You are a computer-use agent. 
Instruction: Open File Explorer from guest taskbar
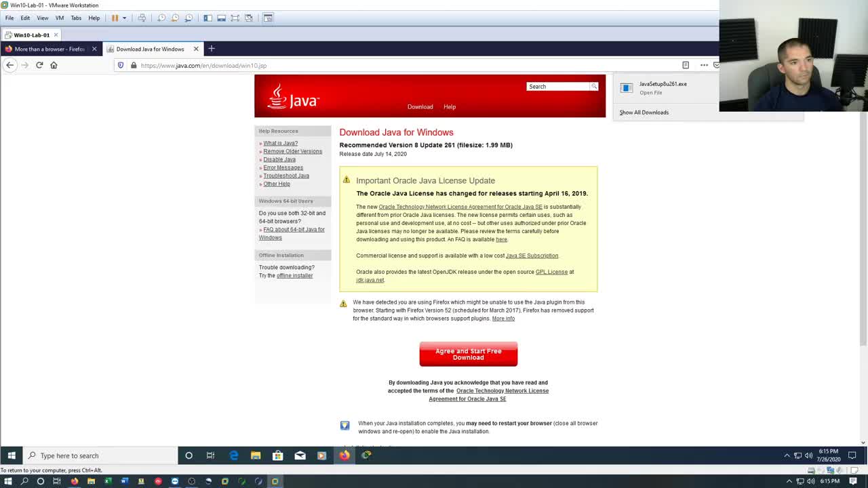pyautogui.click(x=256, y=455)
